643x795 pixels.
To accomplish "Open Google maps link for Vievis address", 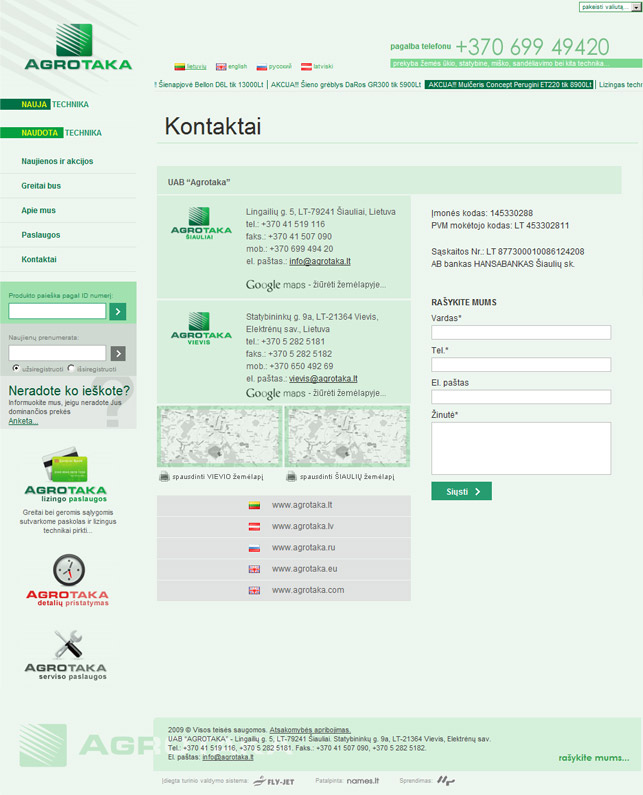I will pyautogui.click(x=316, y=393).
